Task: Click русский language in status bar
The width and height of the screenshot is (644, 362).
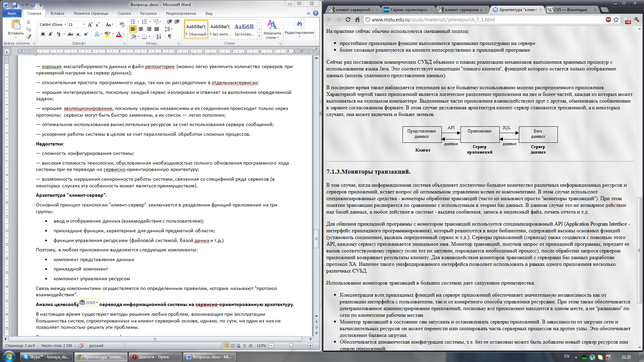Action: (x=96, y=346)
